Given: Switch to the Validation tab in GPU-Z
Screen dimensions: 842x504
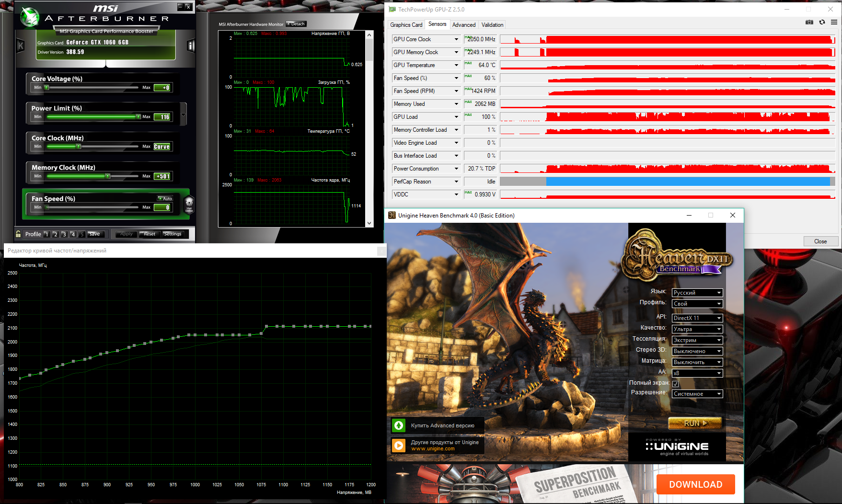Looking at the screenshot, I should [x=492, y=25].
